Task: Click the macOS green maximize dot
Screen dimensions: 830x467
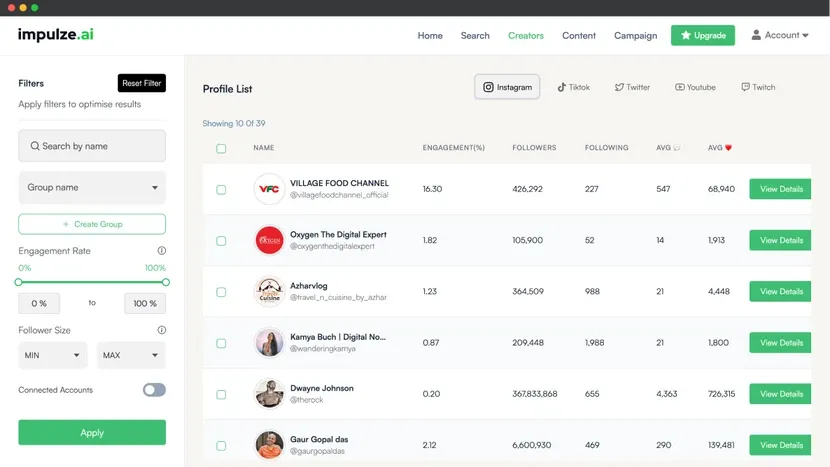Action: pos(34,7)
